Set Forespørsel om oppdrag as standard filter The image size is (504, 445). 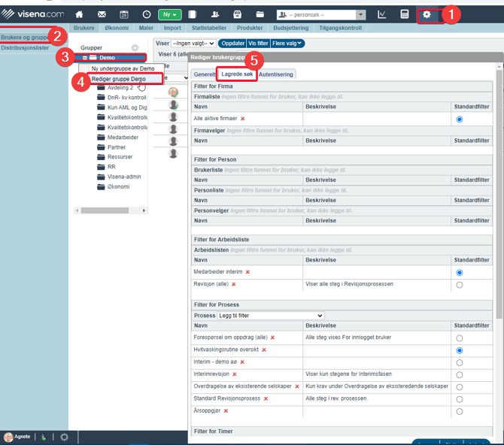pyautogui.click(x=460, y=338)
